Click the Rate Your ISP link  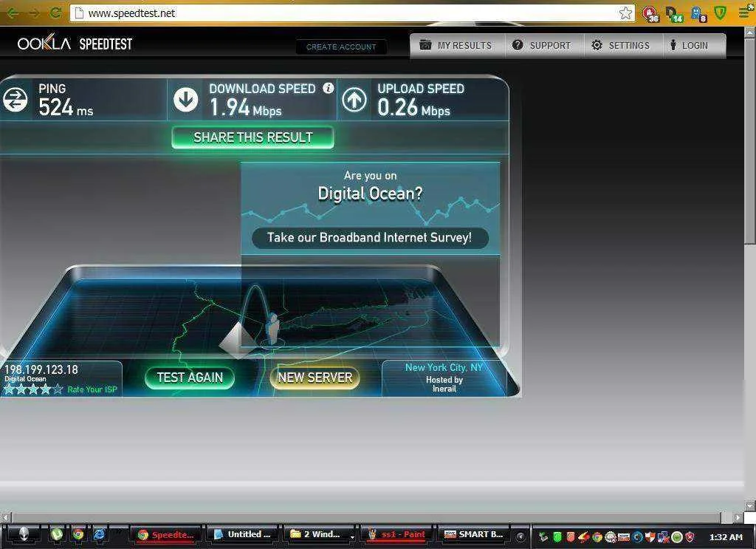click(92, 389)
